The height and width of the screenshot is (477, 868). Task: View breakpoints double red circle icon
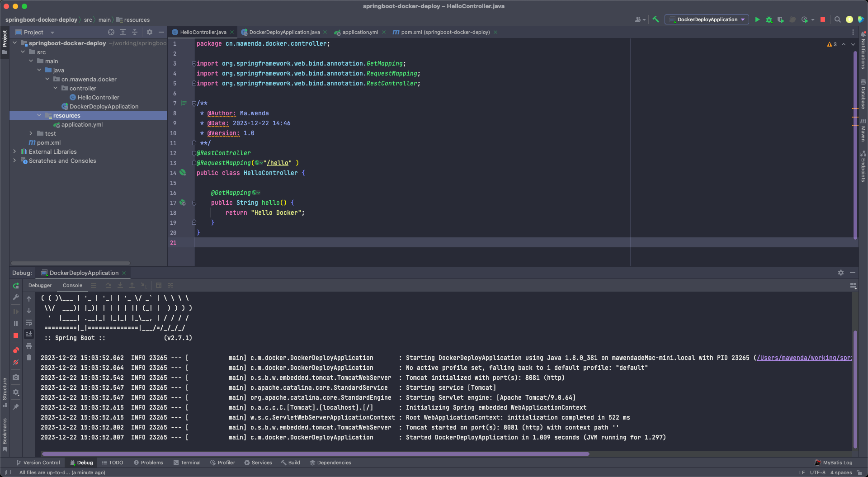tap(16, 350)
